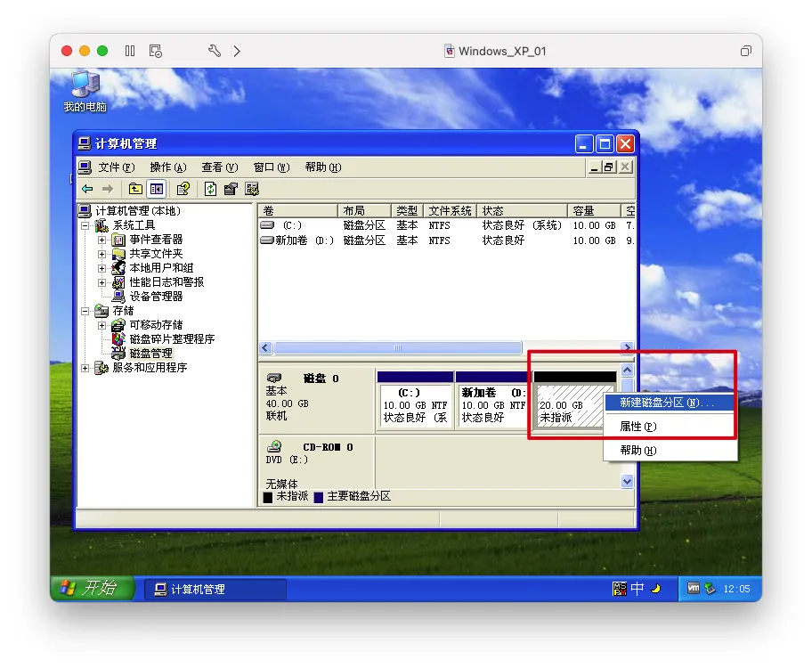812x668 pixels.
Task: Click the IME icon left of 中
Action: click(x=620, y=588)
